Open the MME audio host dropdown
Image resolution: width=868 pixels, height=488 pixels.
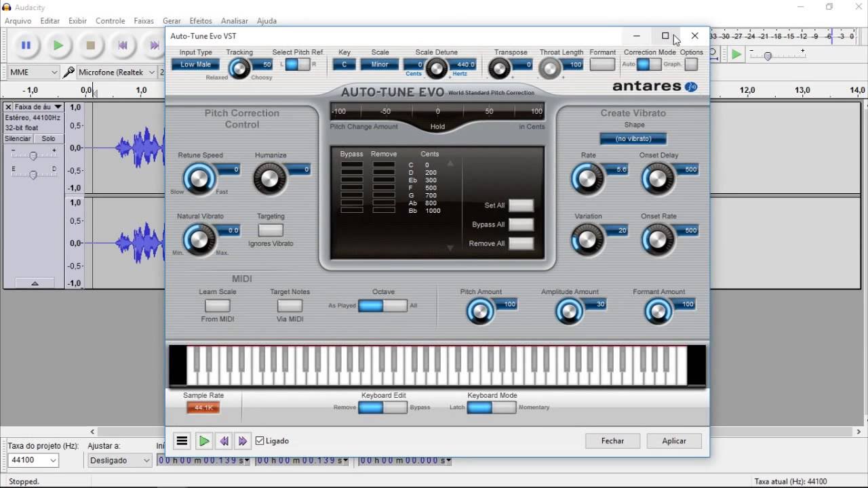coord(34,72)
